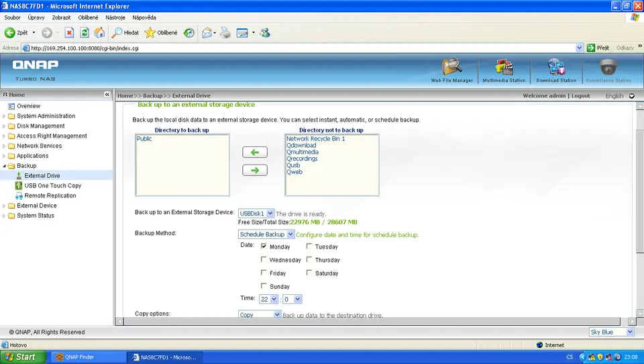Click the IE Home toolbar icon

pyautogui.click(x=99, y=32)
